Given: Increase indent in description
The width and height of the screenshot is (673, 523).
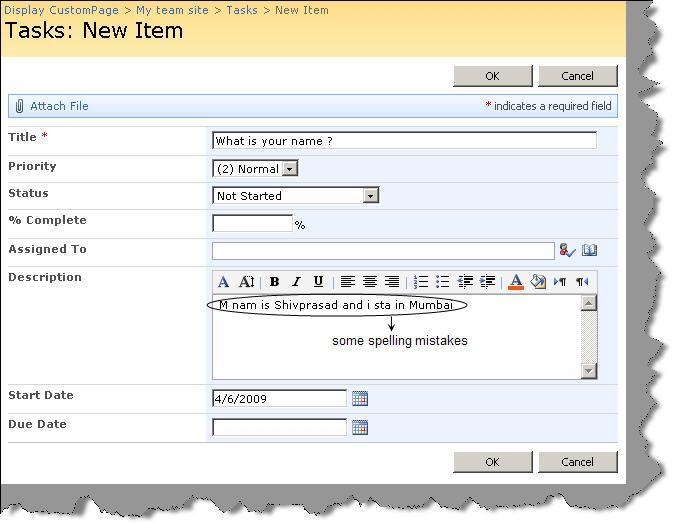Looking at the screenshot, I should tap(487, 282).
